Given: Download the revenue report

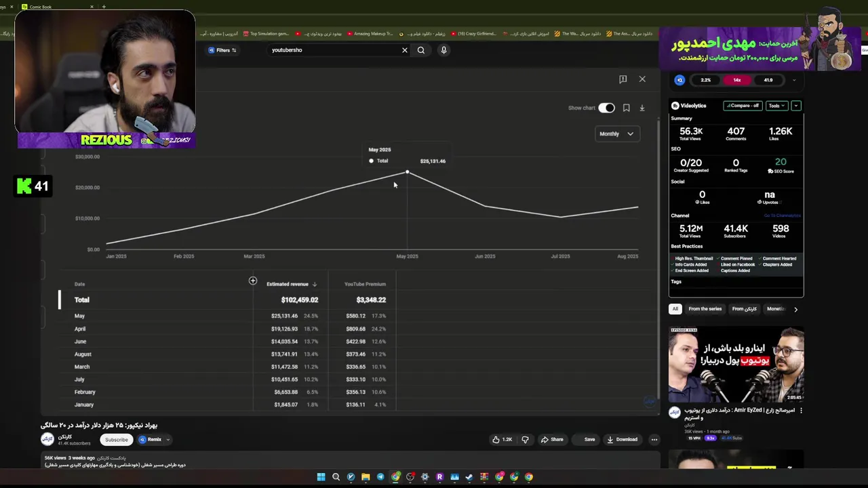Looking at the screenshot, I should pos(642,108).
